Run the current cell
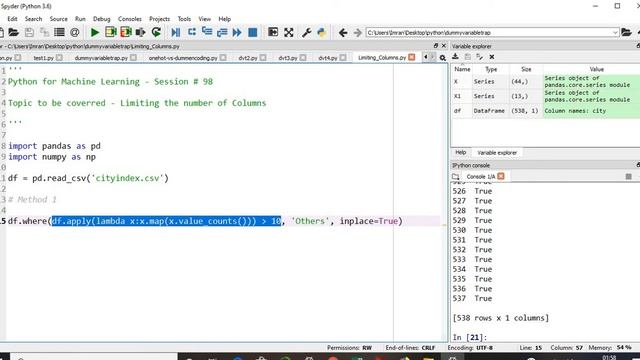The width and height of the screenshot is (640, 360). [x=110, y=32]
